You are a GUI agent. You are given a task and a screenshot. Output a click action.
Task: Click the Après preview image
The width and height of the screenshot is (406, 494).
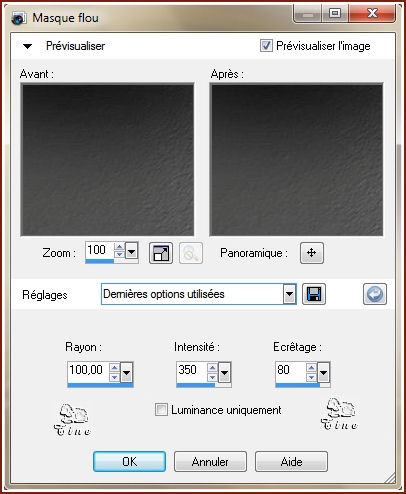coord(296,160)
